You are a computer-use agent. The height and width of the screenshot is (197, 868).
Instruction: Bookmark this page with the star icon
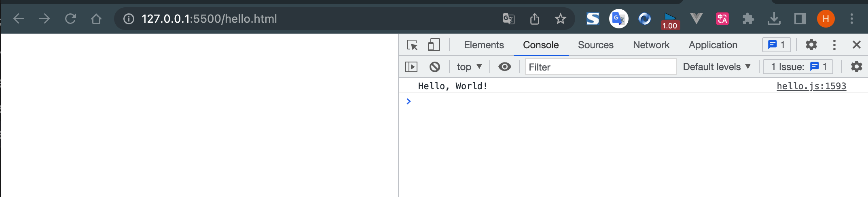(560, 19)
